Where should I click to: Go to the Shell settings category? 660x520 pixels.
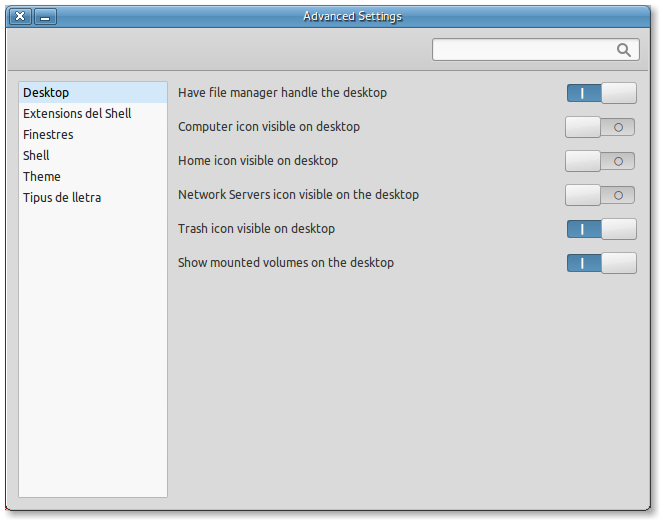pos(36,156)
